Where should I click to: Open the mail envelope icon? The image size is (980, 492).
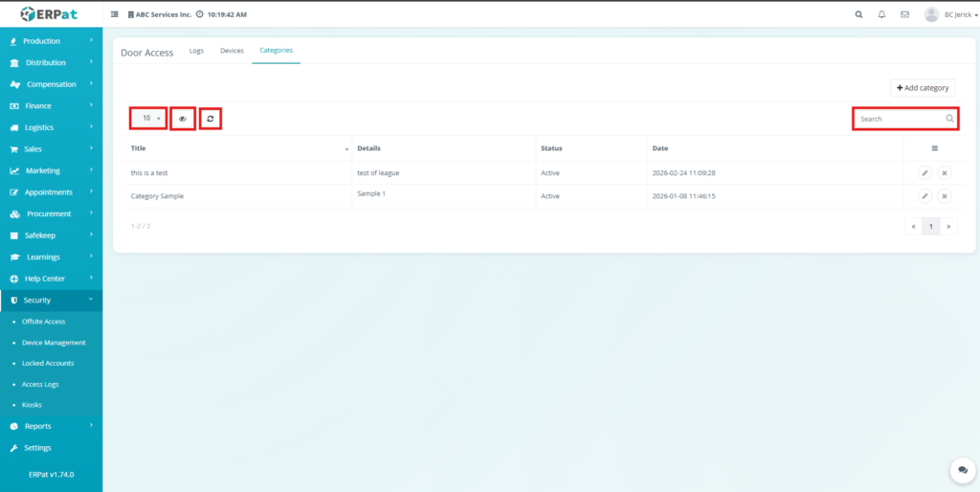click(904, 14)
